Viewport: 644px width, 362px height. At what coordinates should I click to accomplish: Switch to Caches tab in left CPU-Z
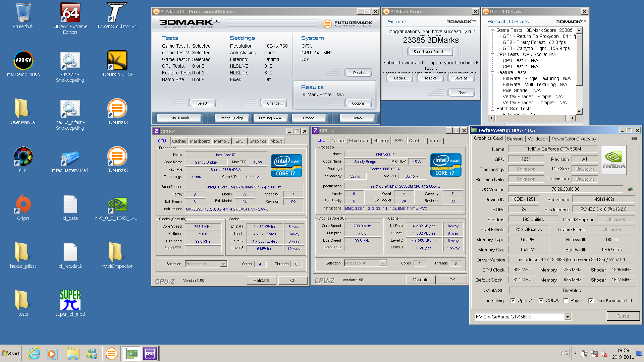pos(179,141)
